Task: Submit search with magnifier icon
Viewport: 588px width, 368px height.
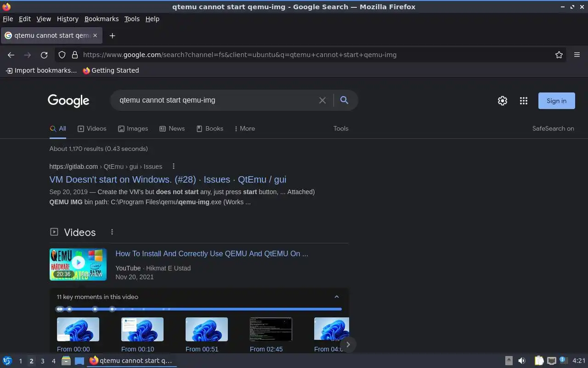Action: (x=344, y=100)
